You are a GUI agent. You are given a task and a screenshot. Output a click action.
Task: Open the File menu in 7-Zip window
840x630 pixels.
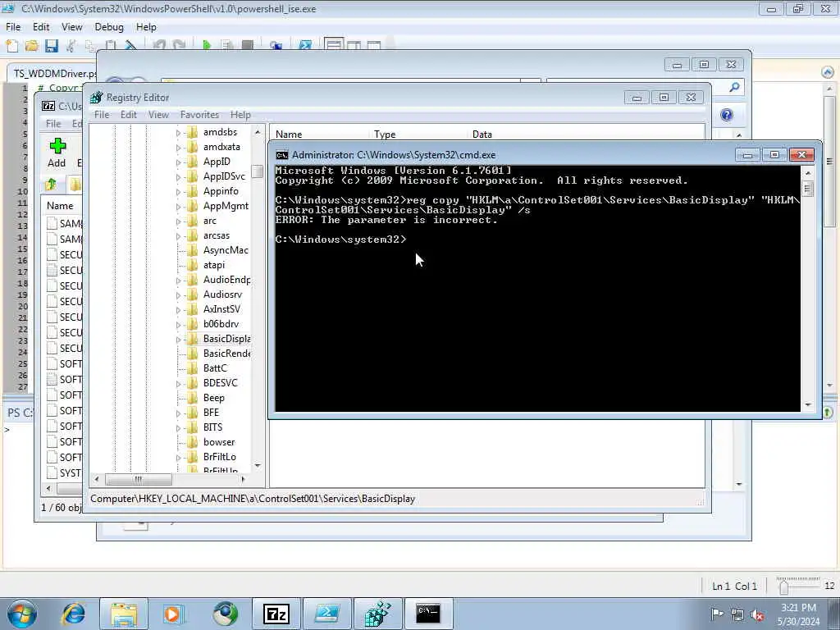53,124
